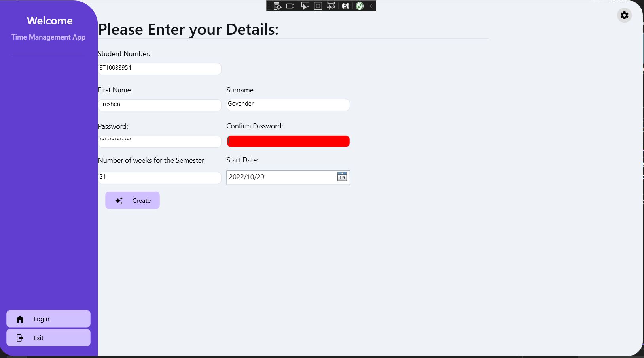Click the sign-out icon beside Exit
Image resolution: width=644 pixels, height=358 pixels.
(19, 338)
